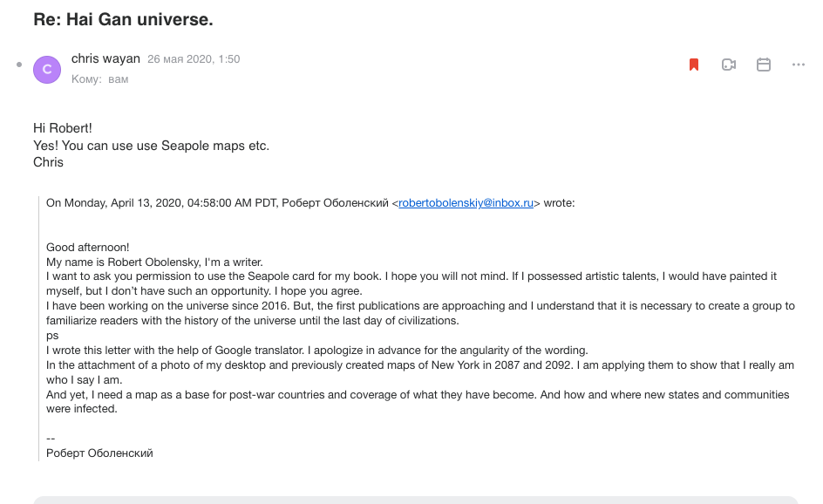Expand the recipient line "Кому: вам"

tap(99, 79)
